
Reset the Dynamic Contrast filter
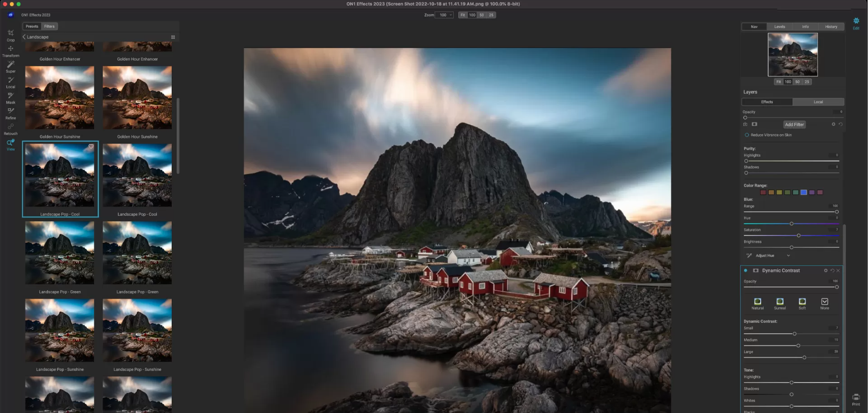(x=832, y=270)
